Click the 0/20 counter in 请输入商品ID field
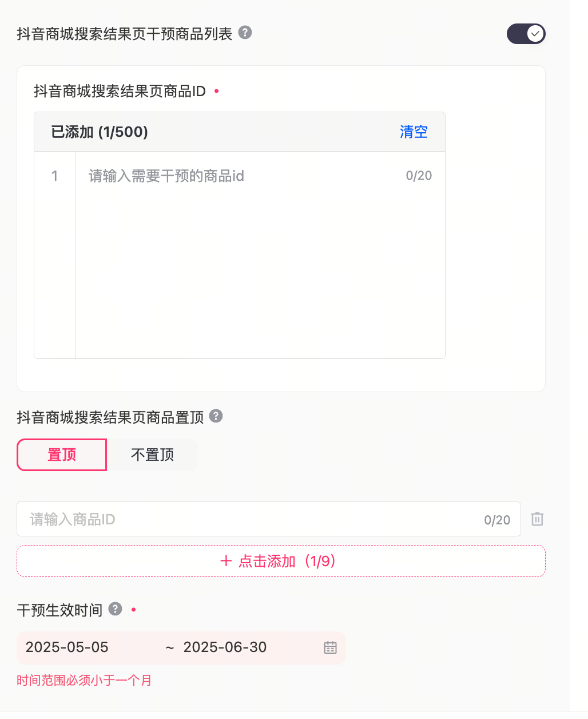 pos(496,520)
